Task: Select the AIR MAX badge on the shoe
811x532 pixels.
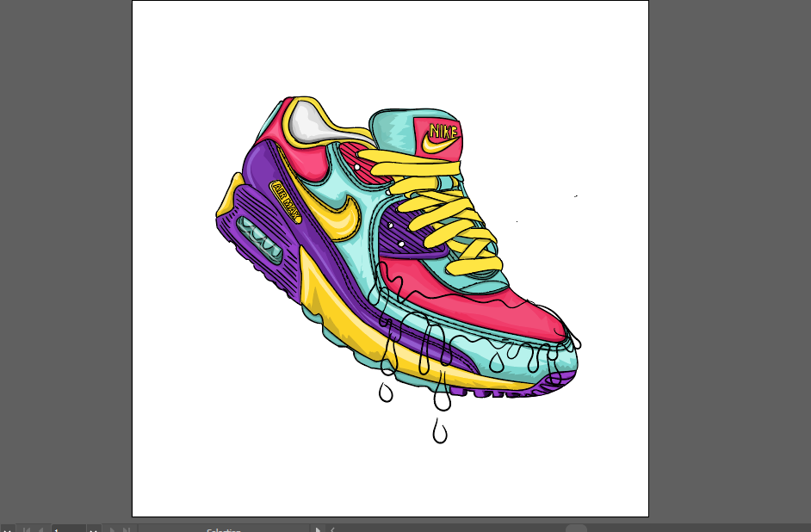Action: tap(286, 201)
